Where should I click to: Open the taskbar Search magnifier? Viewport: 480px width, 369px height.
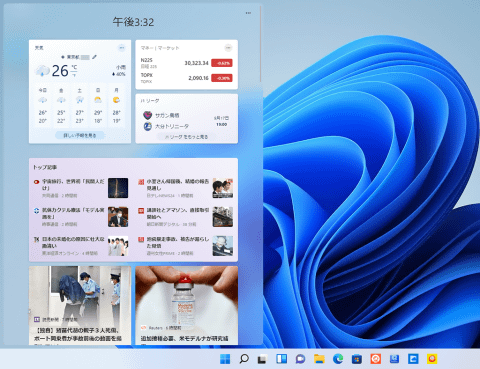pos(244,359)
